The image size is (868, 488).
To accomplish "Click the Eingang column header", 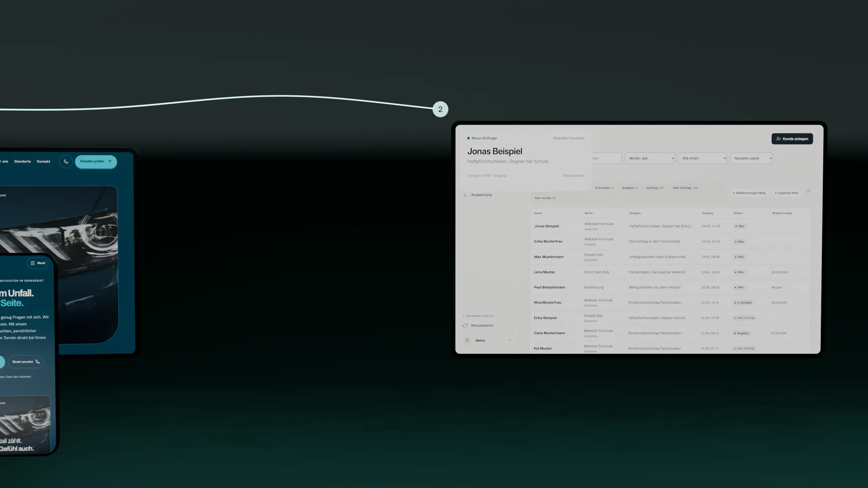I will pos(707,213).
